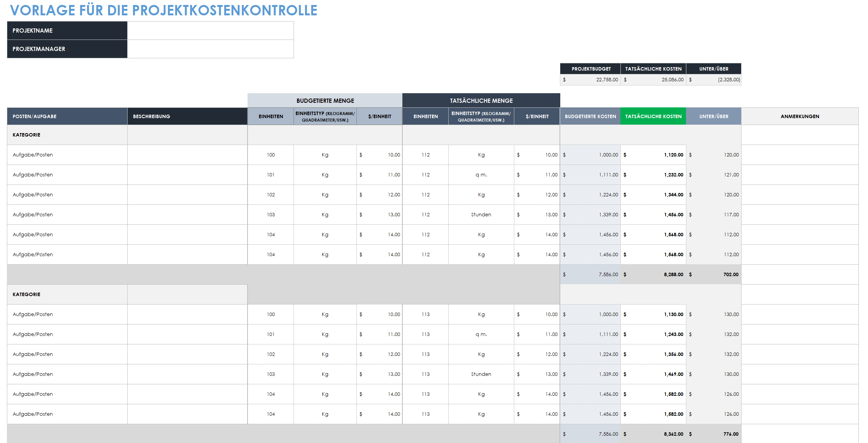Click actual cost 1,243.00 cell

[x=653, y=334]
